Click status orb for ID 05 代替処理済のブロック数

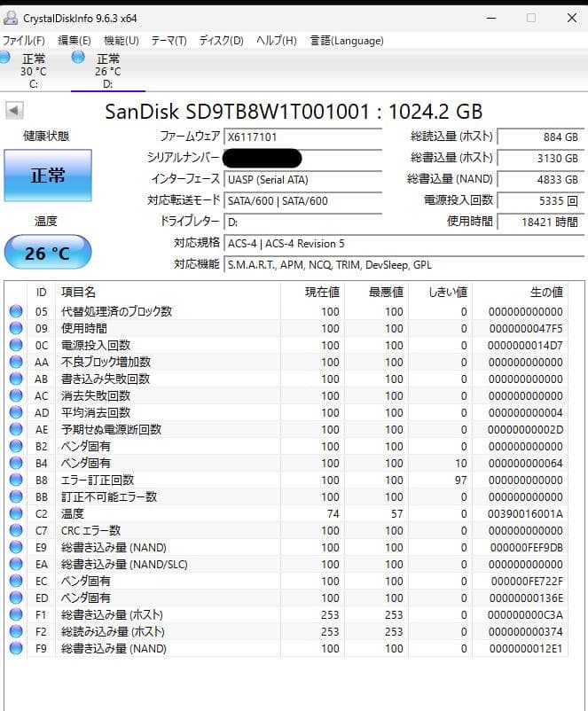pos(16,311)
